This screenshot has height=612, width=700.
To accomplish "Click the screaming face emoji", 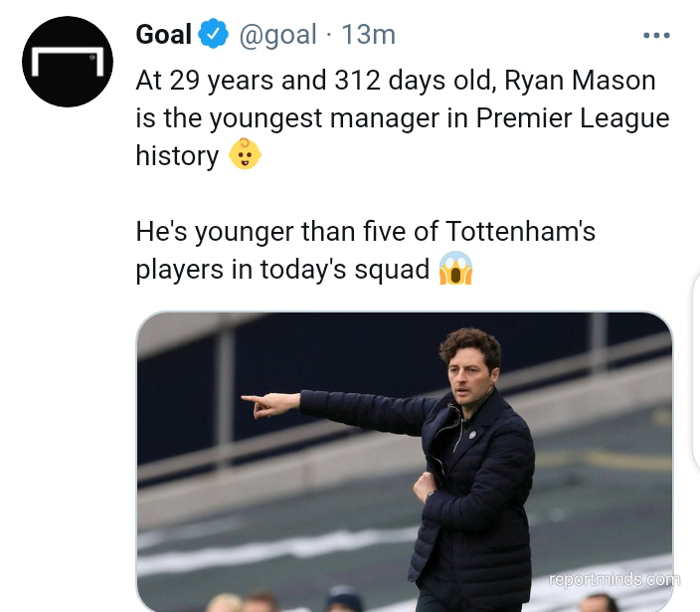I will click(455, 269).
